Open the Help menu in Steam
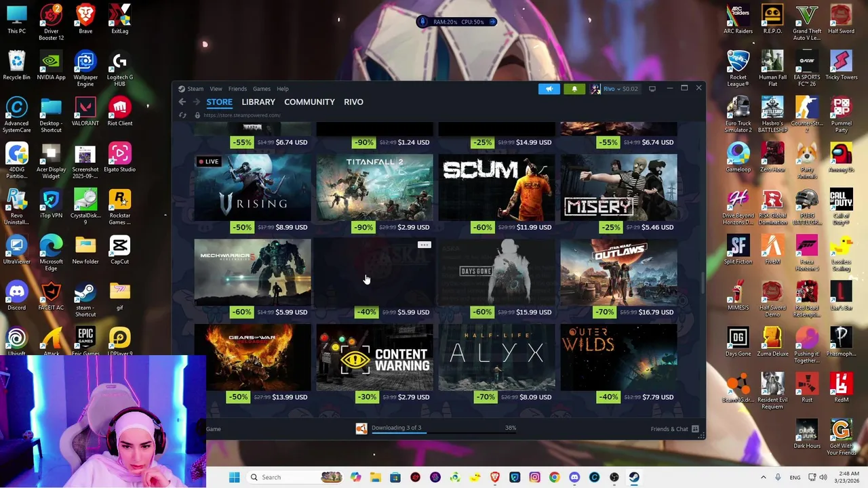The image size is (868, 488). pos(282,89)
